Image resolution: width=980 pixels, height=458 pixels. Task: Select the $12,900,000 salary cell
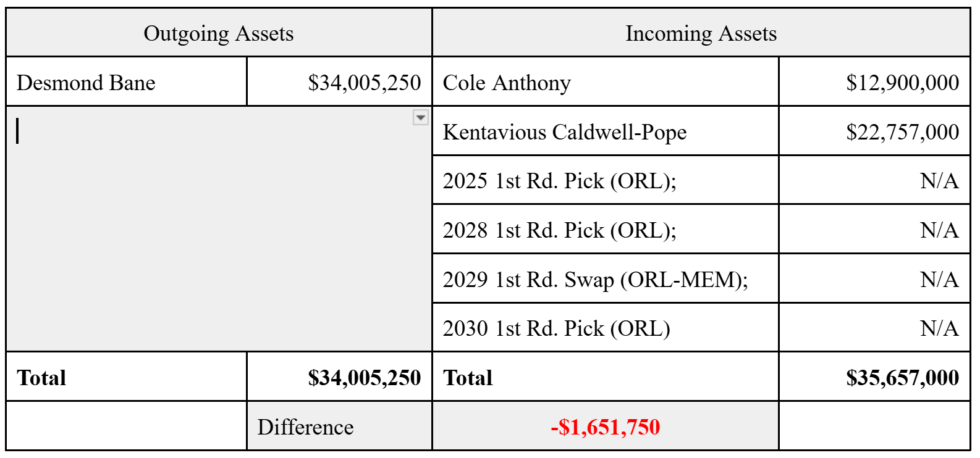[874, 81]
